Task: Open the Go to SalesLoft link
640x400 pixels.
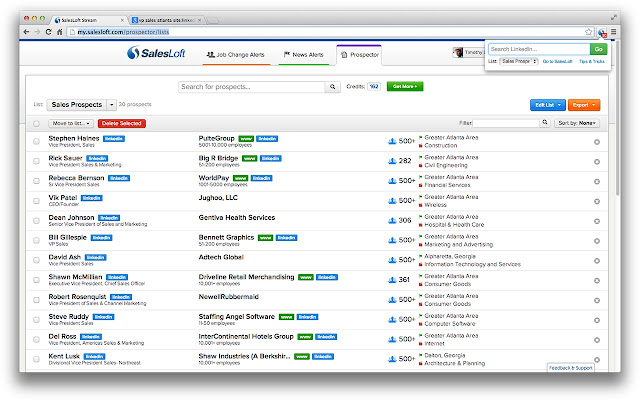Action: click(557, 61)
